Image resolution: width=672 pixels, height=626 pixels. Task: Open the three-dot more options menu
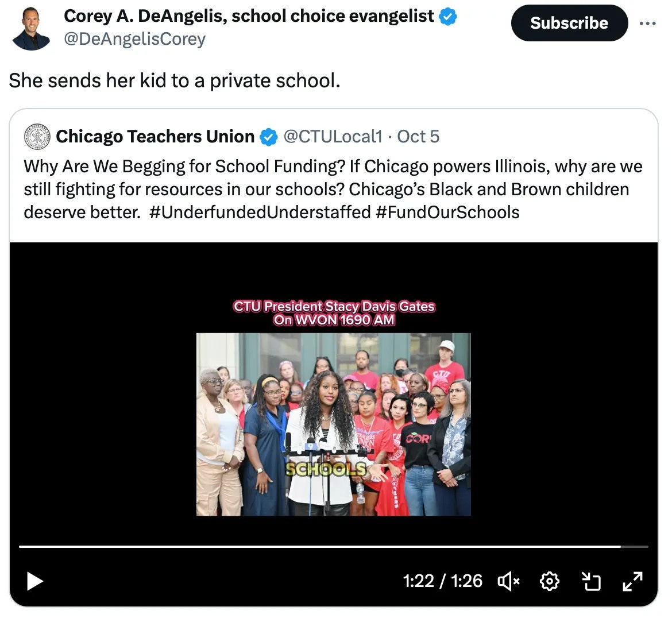coord(647,24)
